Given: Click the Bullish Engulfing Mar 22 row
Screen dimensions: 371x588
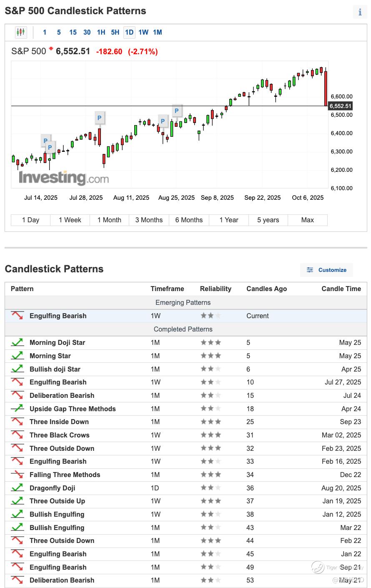Looking at the screenshot, I should pyautogui.click(x=186, y=528).
